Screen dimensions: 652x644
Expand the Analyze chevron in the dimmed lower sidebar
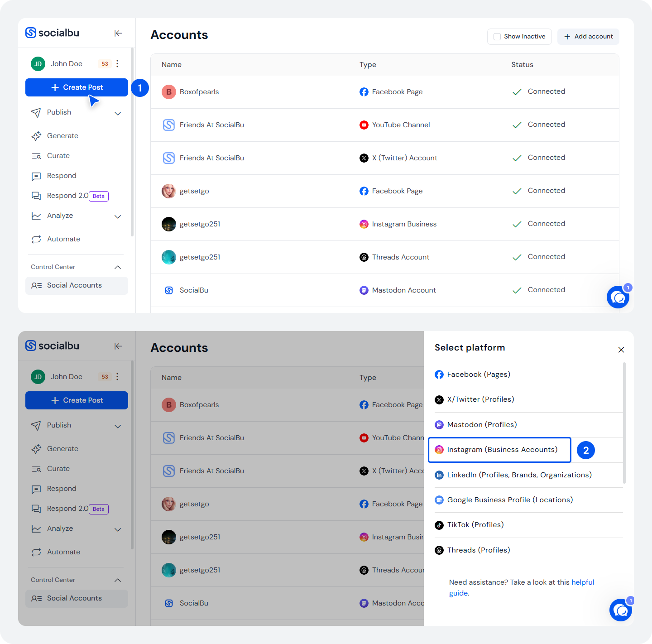pyautogui.click(x=118, y=529)
